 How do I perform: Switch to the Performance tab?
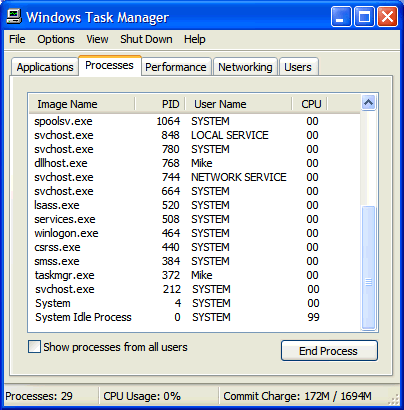pos(176,67)
